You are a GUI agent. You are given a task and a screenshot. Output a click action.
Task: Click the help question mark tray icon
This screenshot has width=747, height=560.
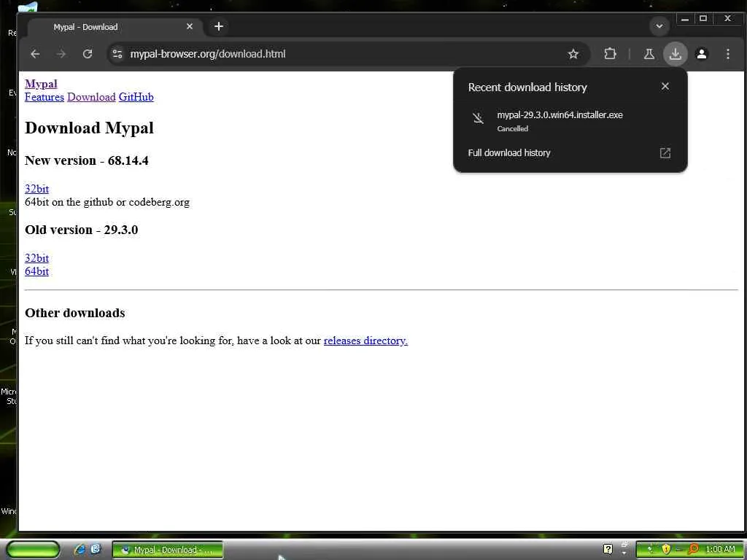point(608,549)
